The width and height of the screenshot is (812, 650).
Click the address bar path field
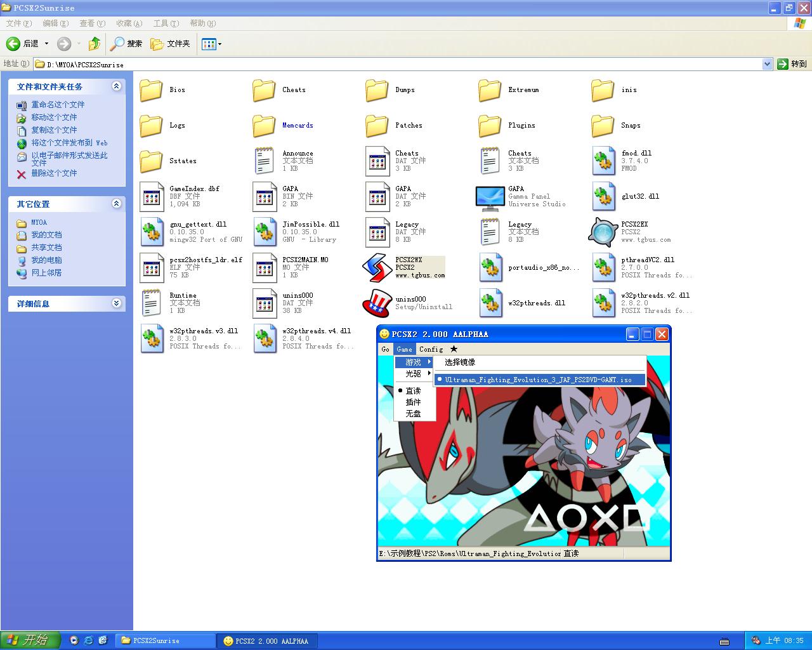coord(398,64)
